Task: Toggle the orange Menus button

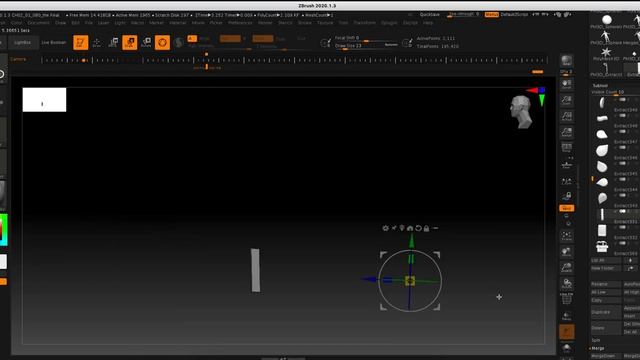Action: (x=491, y=14)
